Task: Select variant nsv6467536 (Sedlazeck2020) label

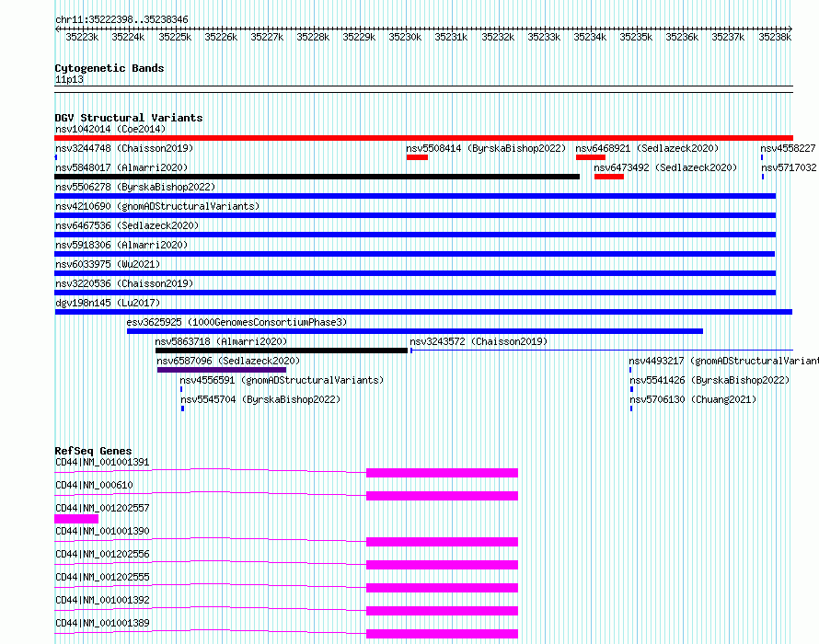Action: click(127, 225)
